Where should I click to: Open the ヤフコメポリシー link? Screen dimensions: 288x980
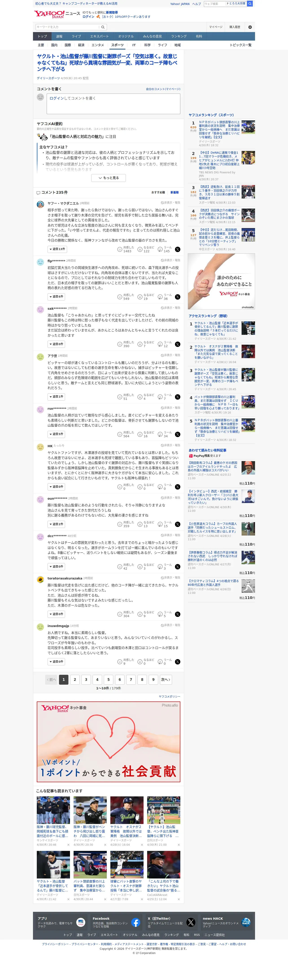pos(170,697)
